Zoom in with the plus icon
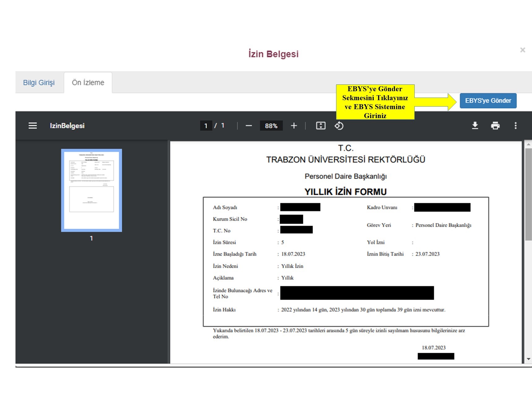 point(294,126)
